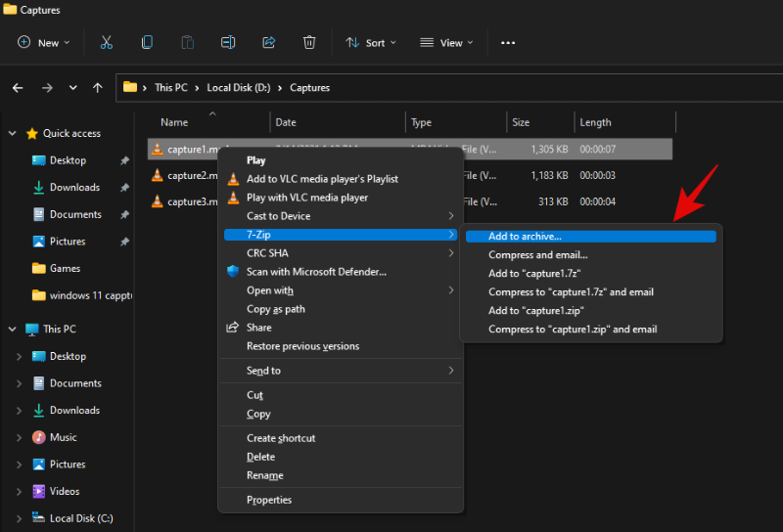Image resolution: width=783 pixels, height=532 pixels.
Task: Open the Sort dropdown
Action: click(370, 43)
